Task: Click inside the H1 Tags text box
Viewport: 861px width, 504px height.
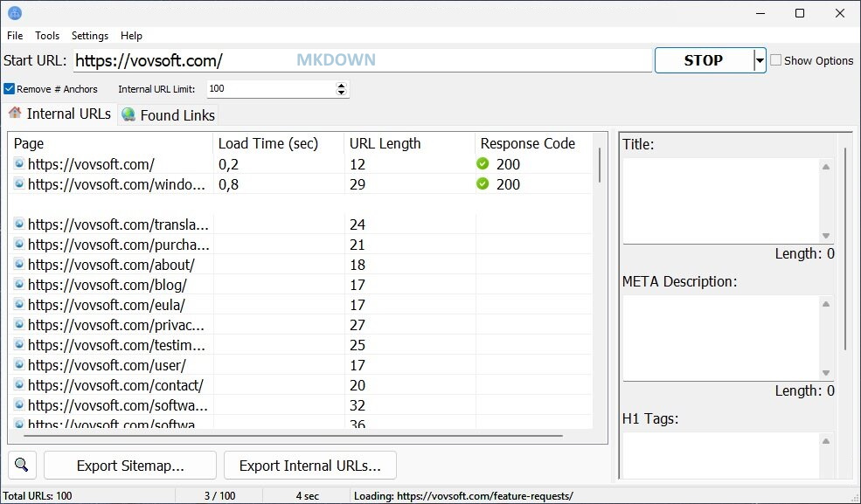Action: coord(721,455)
